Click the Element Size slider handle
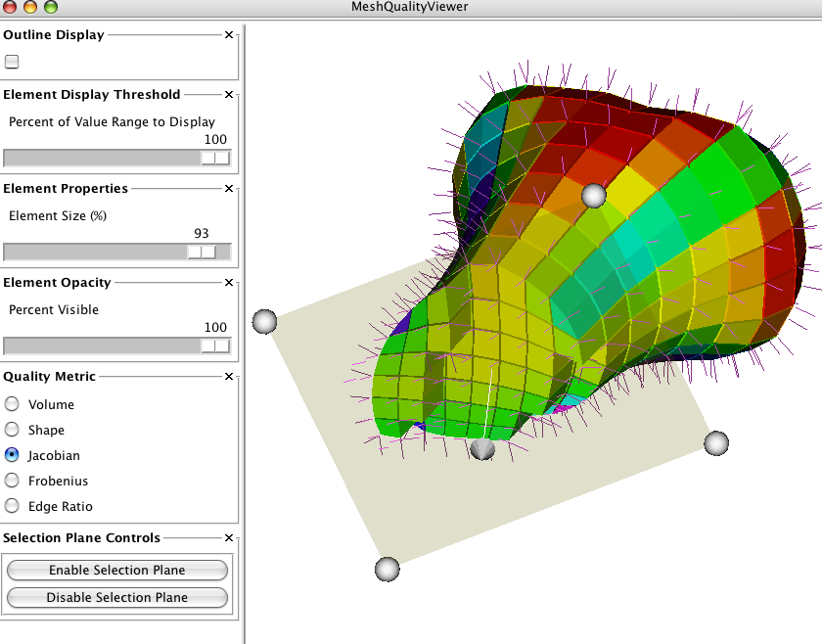822x644 pixels. [x=202, y=253]
